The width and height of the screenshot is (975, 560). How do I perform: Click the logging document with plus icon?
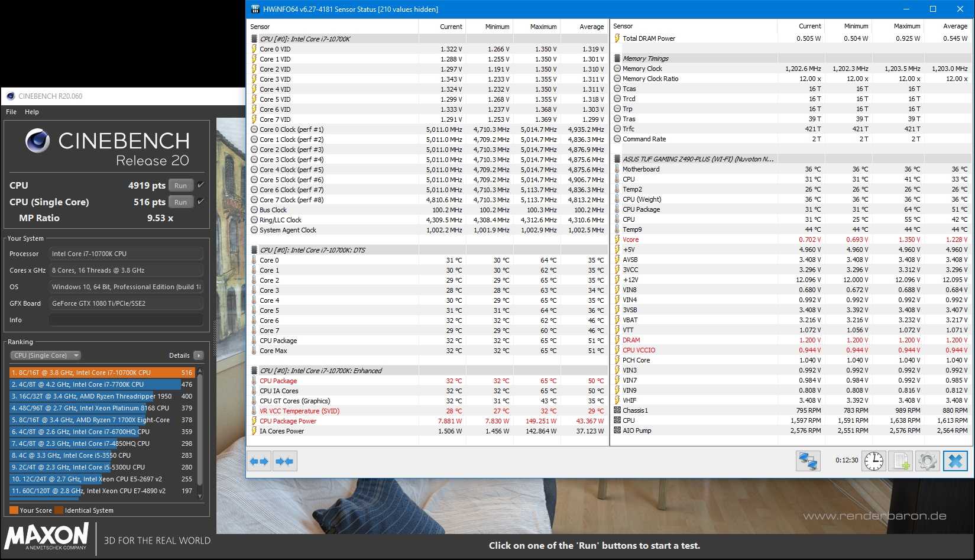point(901,461)
